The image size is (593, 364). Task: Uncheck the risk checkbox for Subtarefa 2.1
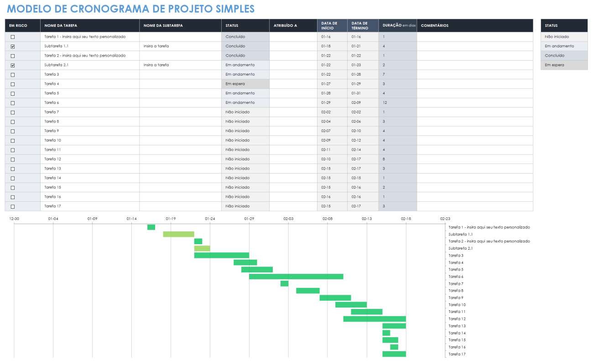pos(12,65)
